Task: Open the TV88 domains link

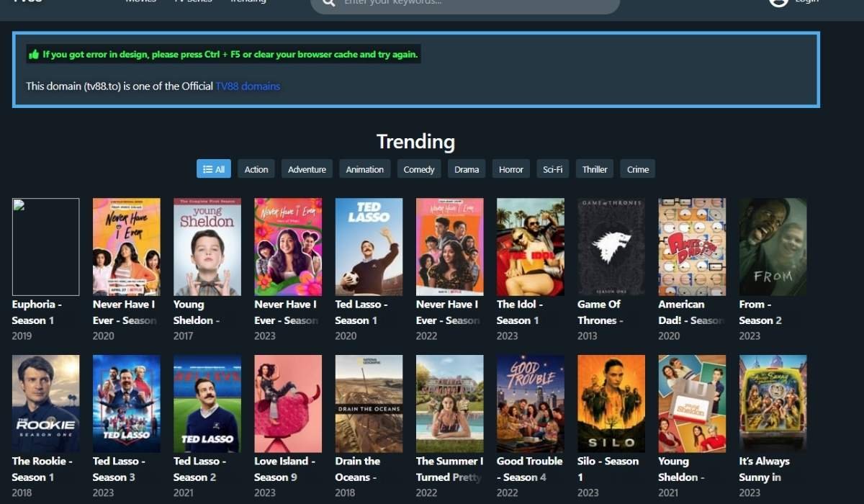Action: click(248, 86)
